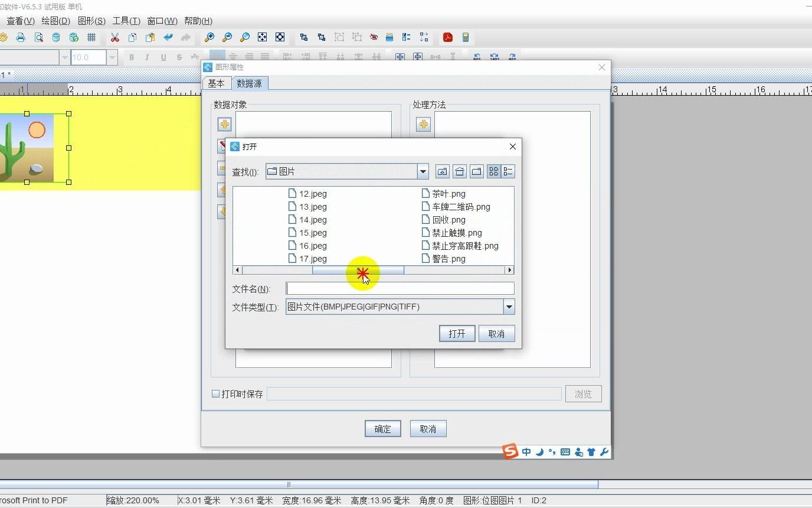Click the database with green check icon
812x508 pixels.
pos(74,37)
